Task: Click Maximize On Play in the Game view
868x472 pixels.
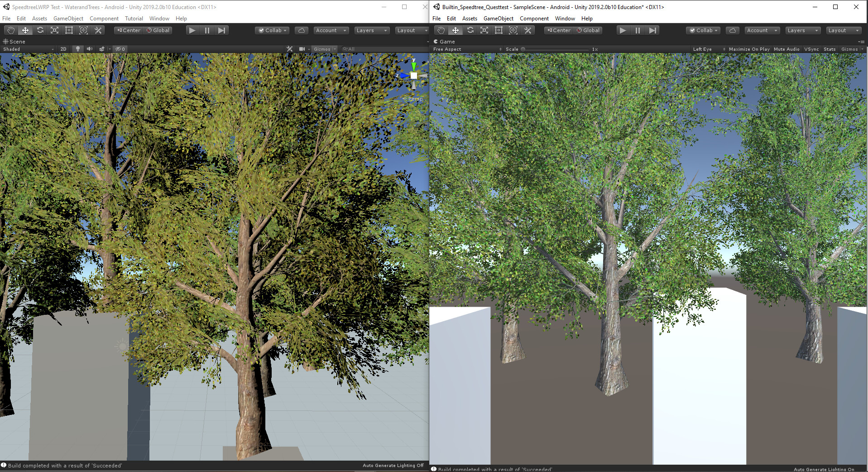Action: 749,49
